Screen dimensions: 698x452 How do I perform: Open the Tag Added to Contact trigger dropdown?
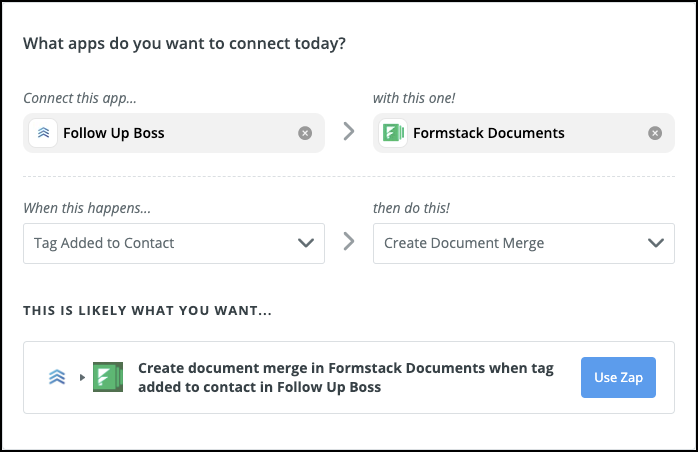click(x=160, y=243)
